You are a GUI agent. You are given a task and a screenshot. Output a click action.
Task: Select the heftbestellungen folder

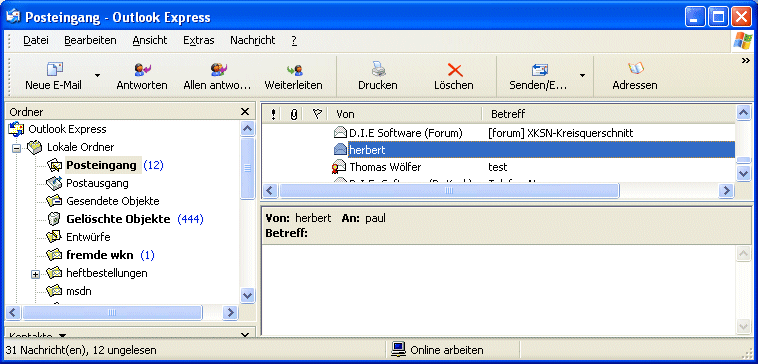tap(107, 273)
